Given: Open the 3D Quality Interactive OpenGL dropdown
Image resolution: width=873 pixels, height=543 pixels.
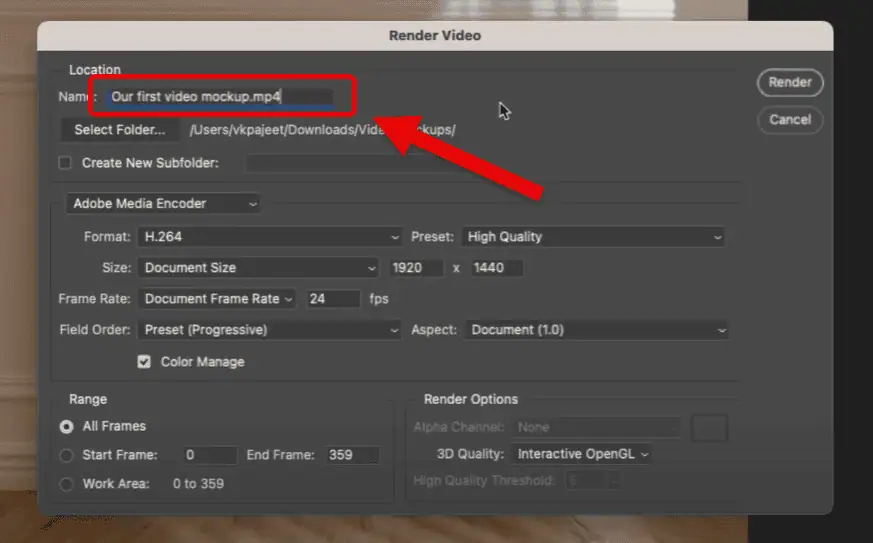Looking at the screenshot, I should (x=581, y=454).
